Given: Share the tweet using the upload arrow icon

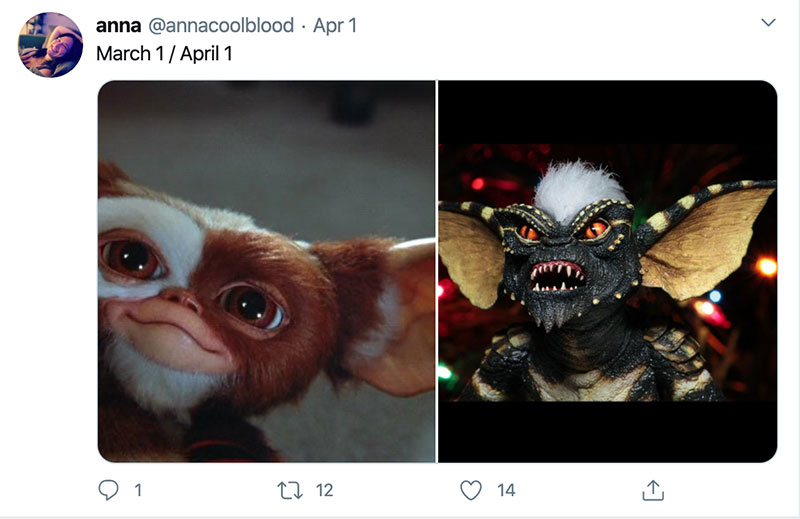Looking at the screenshot, I should pos(653,490).
